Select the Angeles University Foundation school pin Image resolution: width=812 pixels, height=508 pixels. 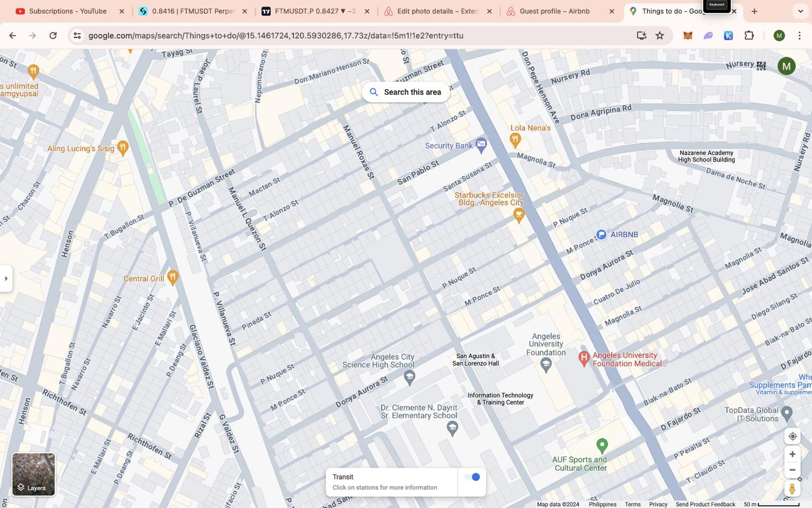point(546,365)
